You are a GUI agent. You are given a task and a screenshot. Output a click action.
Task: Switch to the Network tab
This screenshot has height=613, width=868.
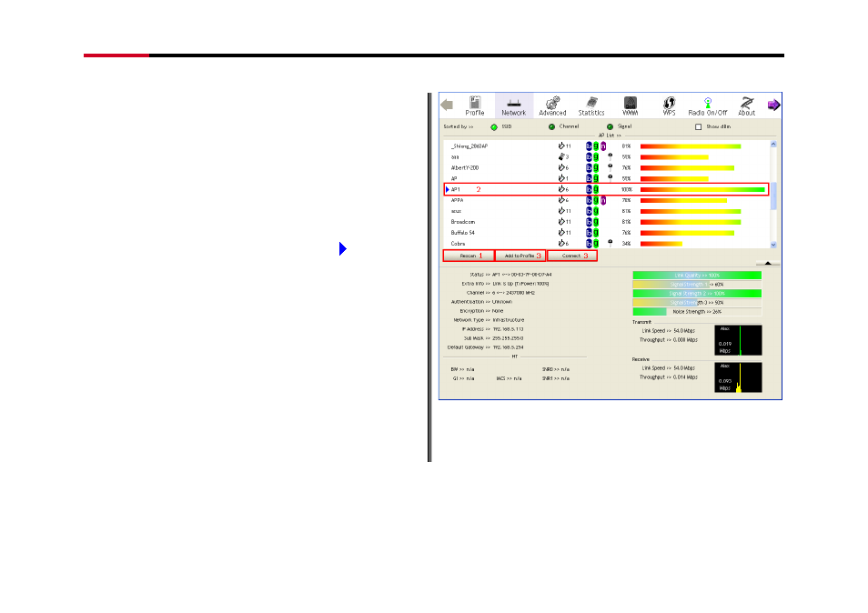point(514,106)
